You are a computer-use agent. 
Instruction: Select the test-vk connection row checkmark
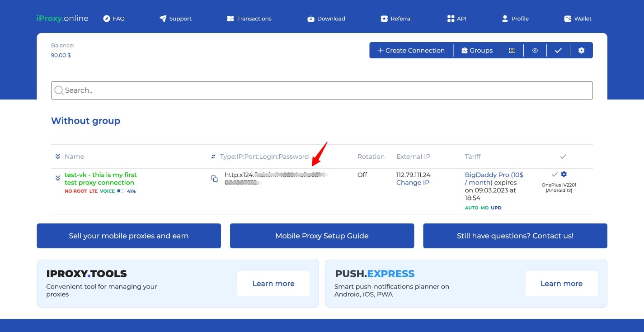[x=555, y=175]
